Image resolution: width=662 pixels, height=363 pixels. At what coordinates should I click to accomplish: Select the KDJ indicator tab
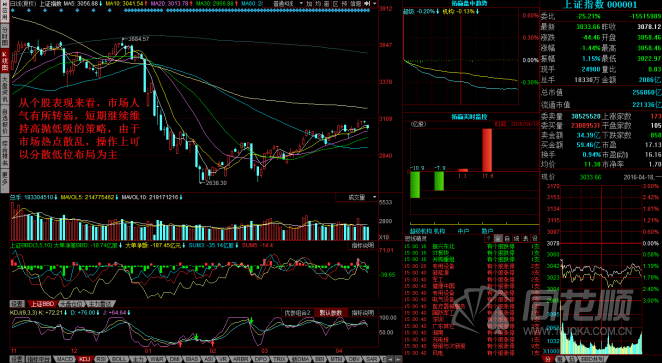[84, 359]
